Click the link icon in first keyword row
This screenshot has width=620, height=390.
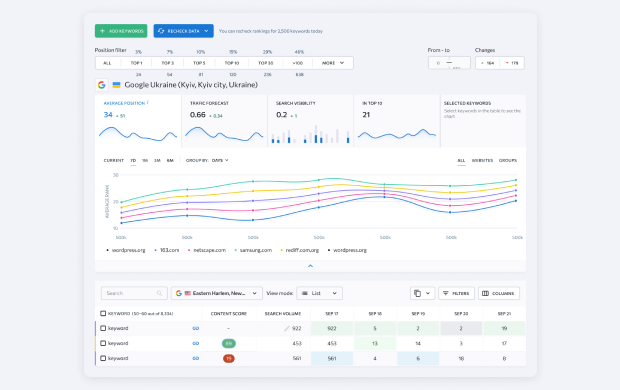click(195, 328)
